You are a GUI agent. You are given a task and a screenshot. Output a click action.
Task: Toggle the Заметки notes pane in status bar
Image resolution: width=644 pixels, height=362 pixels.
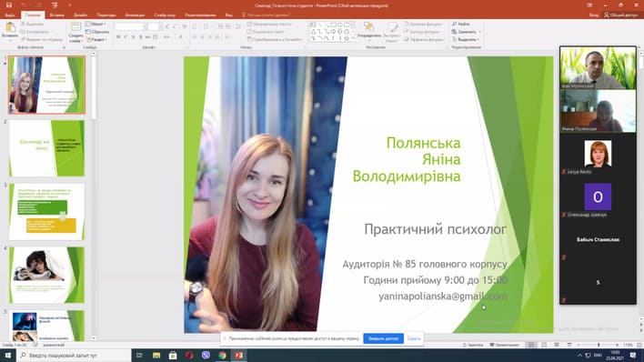point(473,345)
